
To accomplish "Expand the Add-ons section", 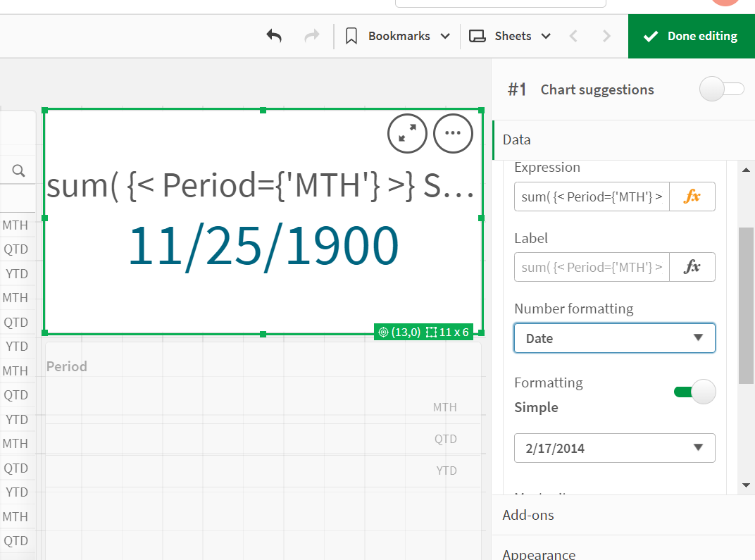I will coord(528,515).
